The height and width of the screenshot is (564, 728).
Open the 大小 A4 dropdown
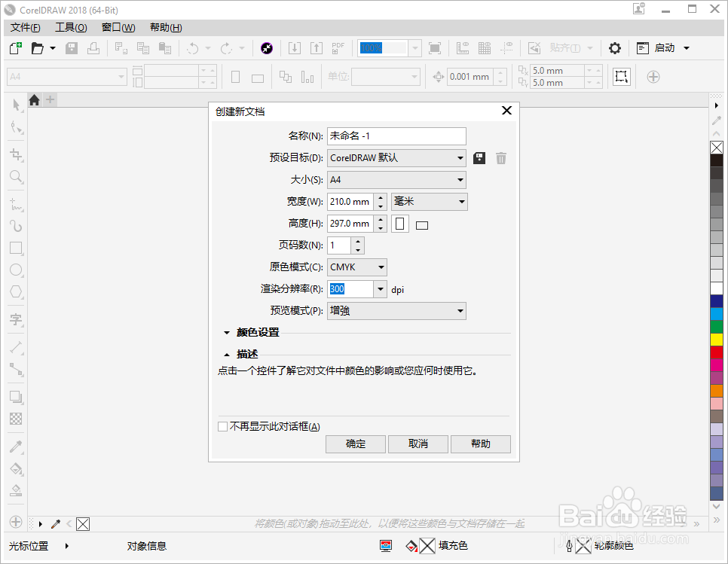click(x=396, y=180)
